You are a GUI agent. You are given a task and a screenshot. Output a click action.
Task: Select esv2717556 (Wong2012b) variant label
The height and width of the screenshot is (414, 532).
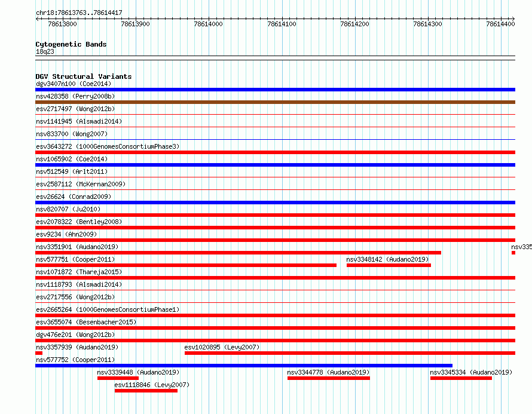(75, 297)
